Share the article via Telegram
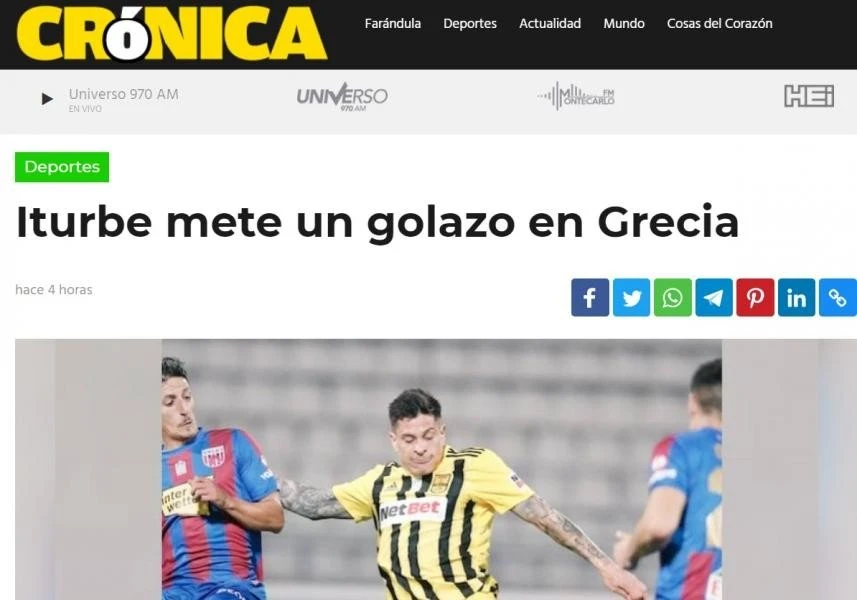The height and width of the screenshot is (600, 857). coord(714,297)
